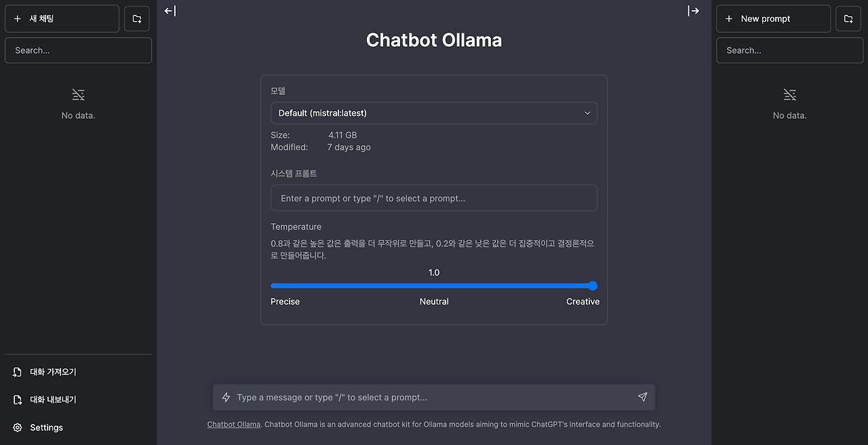Viewport: 868px width, 445px height.
Task: Expand the Default (mistral:latest) model chevron
Action: pos(587,113)
